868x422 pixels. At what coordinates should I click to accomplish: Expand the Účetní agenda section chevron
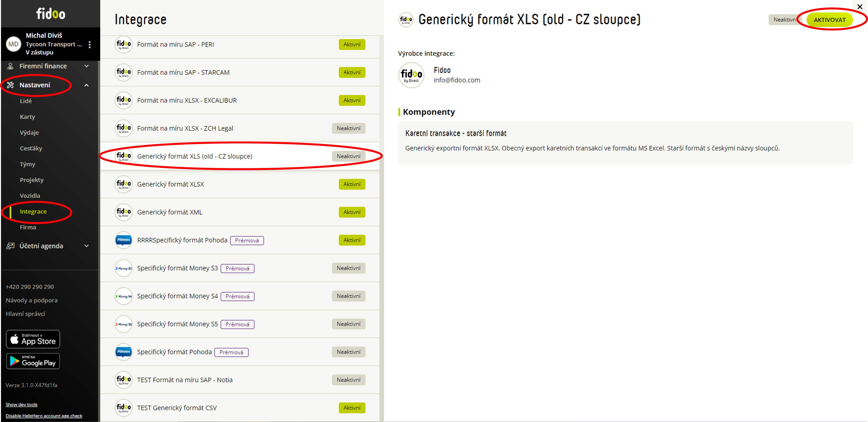tap(87, 246)
